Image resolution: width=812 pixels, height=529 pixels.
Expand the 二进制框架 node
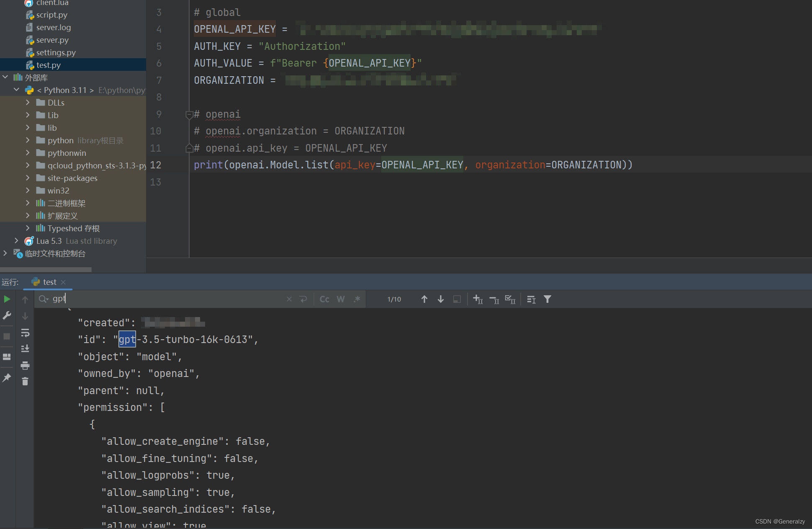pyautogui.click(x=28, y=203)
